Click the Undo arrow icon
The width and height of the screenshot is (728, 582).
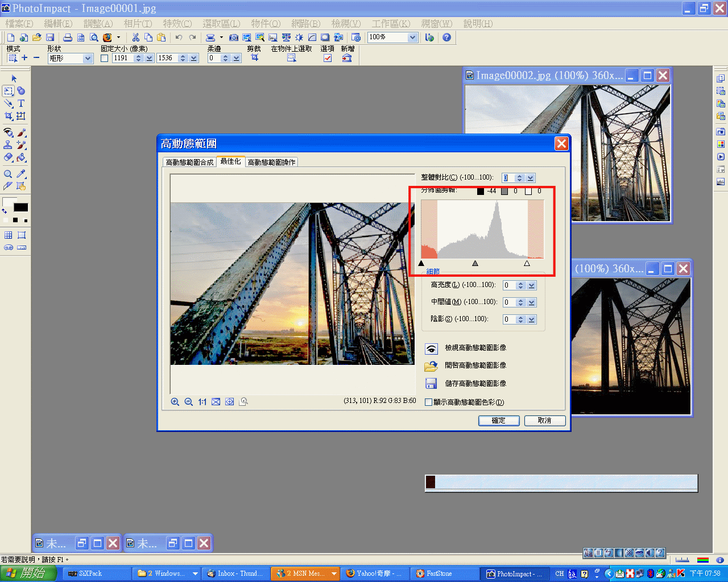(179, 38)
